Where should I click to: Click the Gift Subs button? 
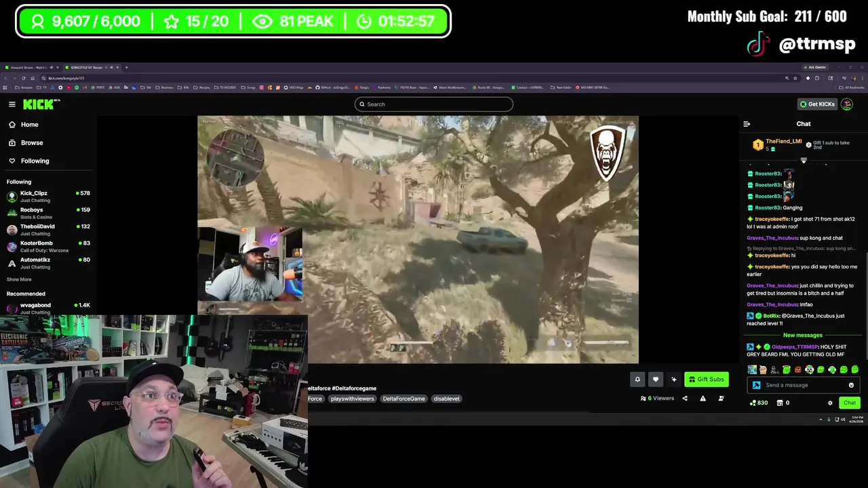(x=707, y=380)
